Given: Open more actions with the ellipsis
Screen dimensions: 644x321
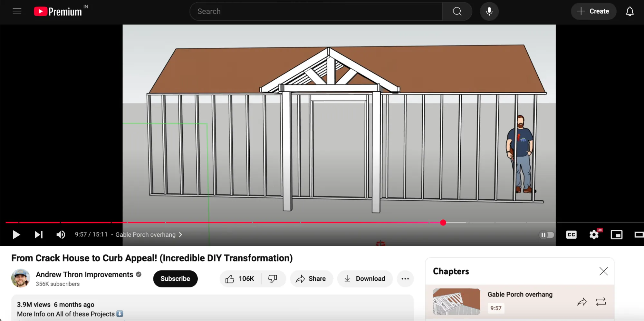Looking at the screenshot, I should (405, 278).
